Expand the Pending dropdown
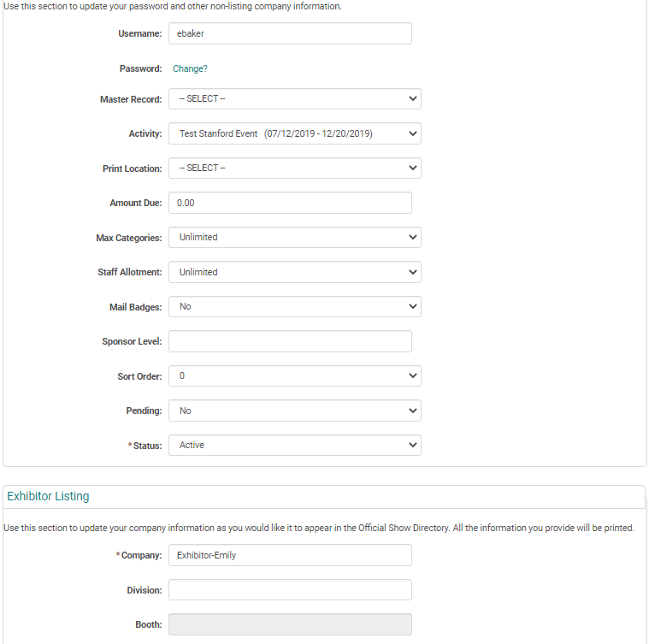Image resolution: width=649 pixels, height=644 pixels. coord(294,411)
